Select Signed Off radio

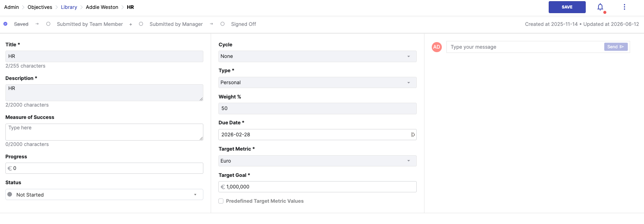[x=222, y=24]
